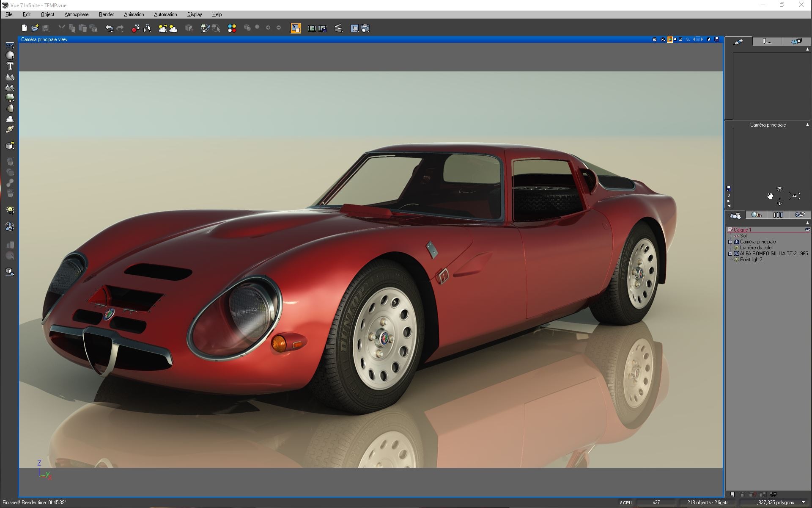Load atmosphere with sun-cloud arrow icon
The image size is (812, 508).
162,28
